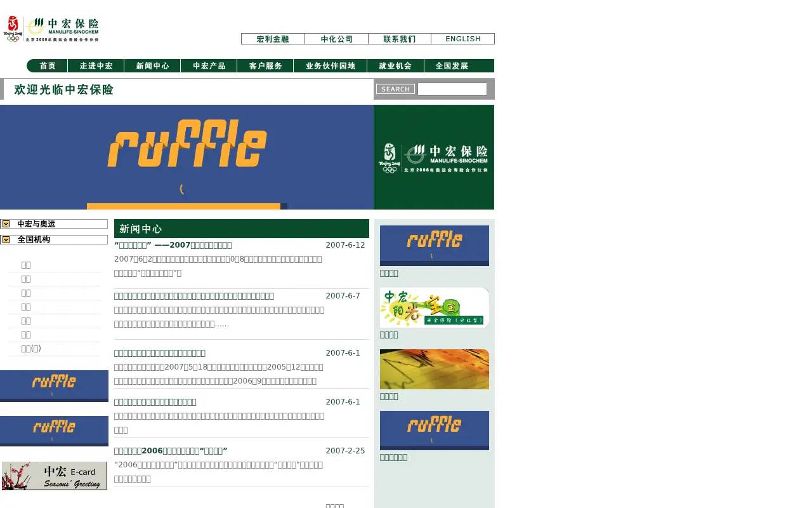The height and width of the screenshot is (508, 812).
Task: Click the 新闻中心 section header
Action: pos(242,229)
